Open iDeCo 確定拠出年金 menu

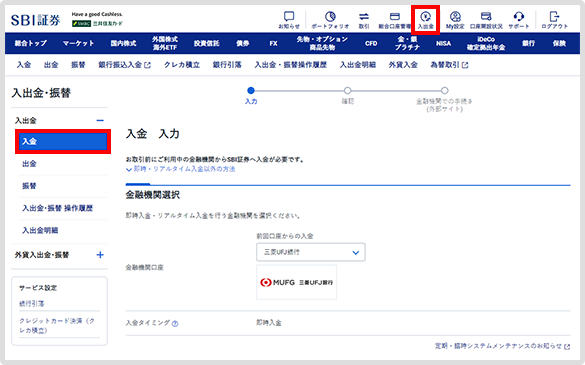coord(486,43)
